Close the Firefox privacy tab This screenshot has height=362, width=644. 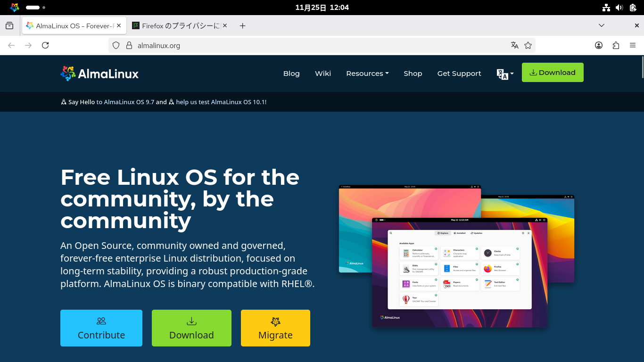click(x=225, y=25)
